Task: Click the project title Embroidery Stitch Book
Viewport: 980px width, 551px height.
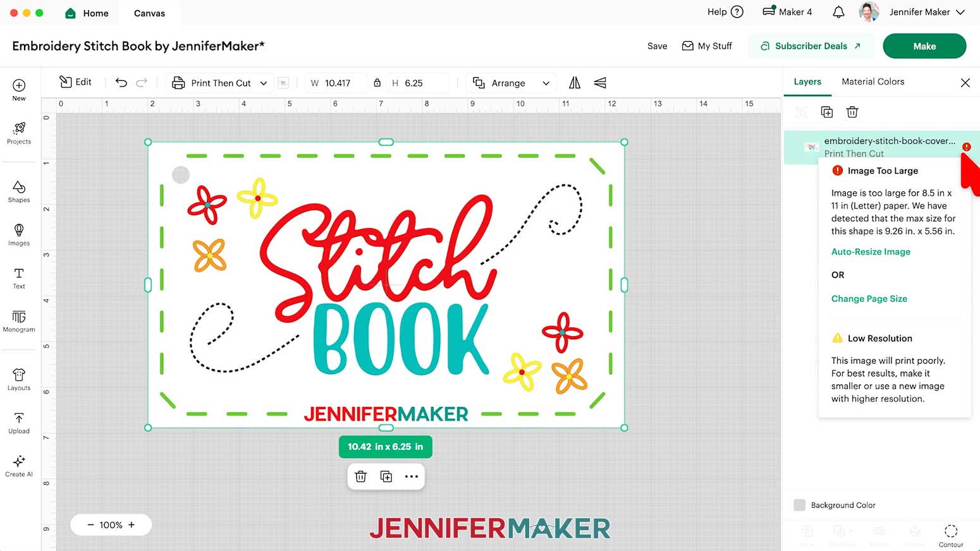Action: click(x=138, y=46)
